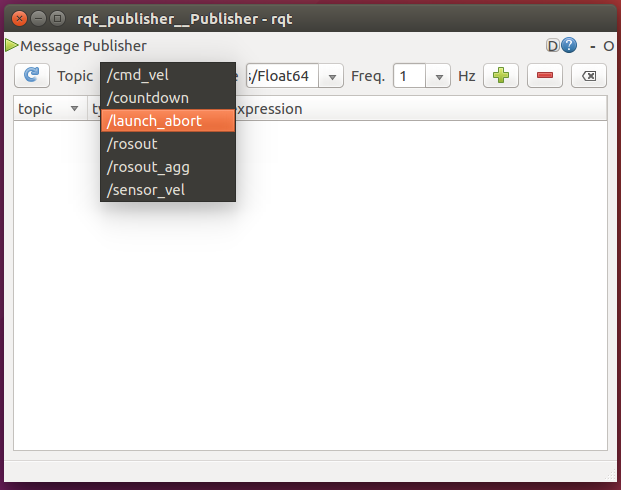Select /launch_abort from the topic list
The width and height of the screenshot is (621, 490).
pyautogui.click(x=168, y=121)
